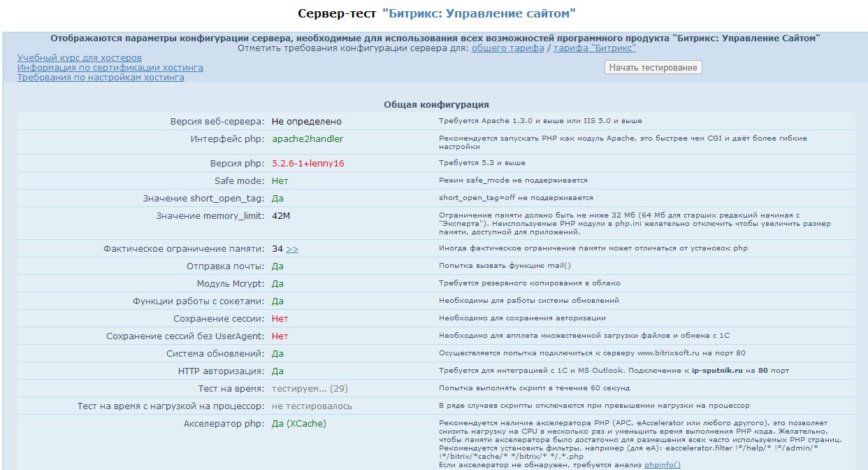This screenshot has height=470, width=868.
Task: Click the memory_limit value 42M
Action: (281, 215)
